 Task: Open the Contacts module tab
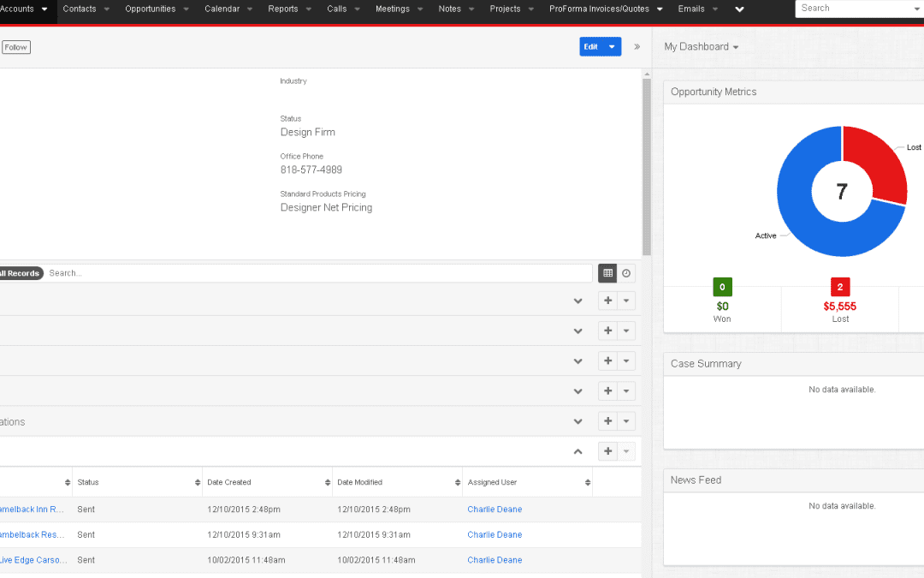pos(80,9)
